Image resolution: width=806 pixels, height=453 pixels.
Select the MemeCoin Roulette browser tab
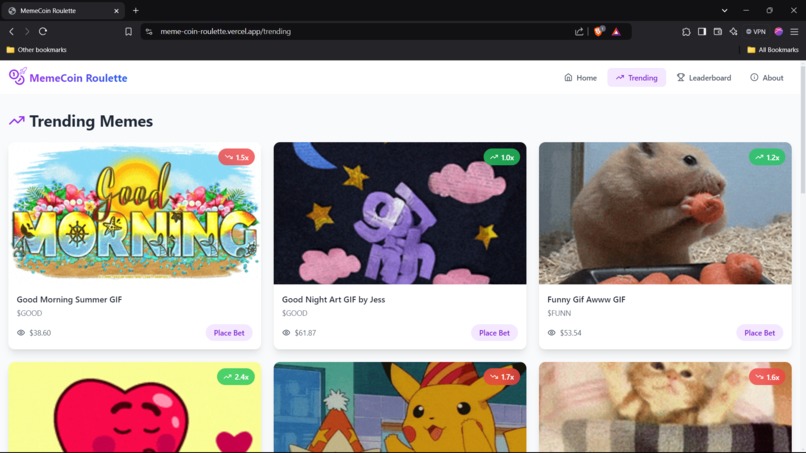pos(63,10)
